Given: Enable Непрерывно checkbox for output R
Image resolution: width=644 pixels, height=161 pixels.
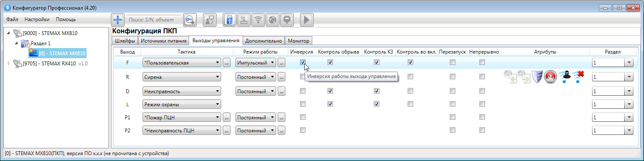Looking at the screenshot, I should pos(482,77).
